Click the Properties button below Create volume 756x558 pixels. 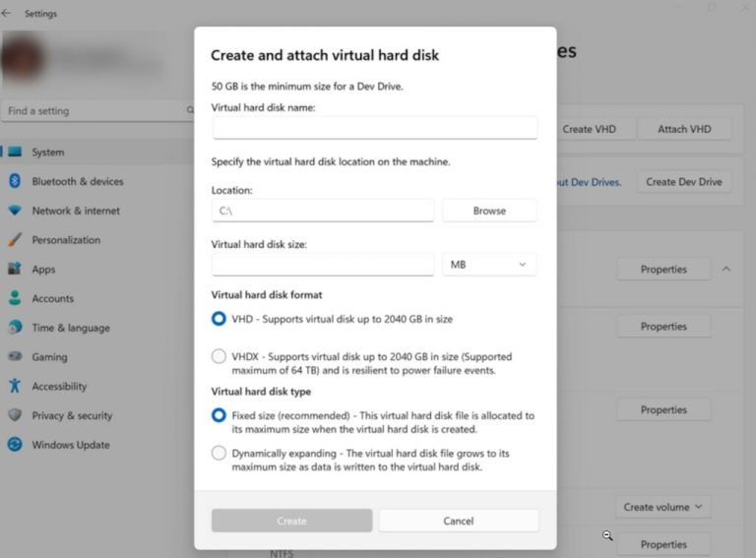(x=663, y=544)
